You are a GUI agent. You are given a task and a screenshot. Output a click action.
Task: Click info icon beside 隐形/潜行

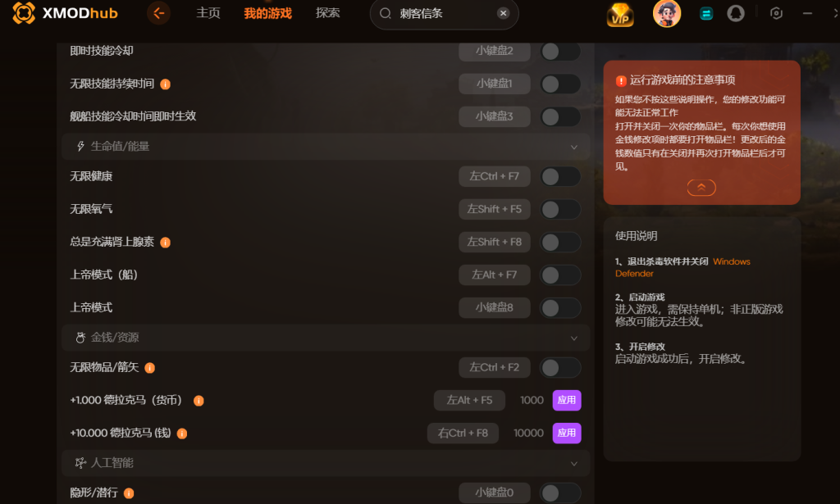coord(129,493)
